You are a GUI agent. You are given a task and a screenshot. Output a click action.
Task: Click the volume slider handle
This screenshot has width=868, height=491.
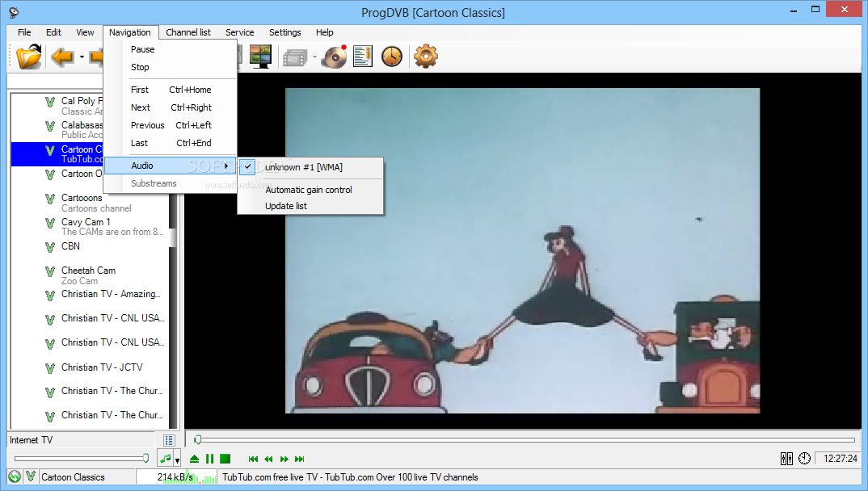click(x=145, y=458)
